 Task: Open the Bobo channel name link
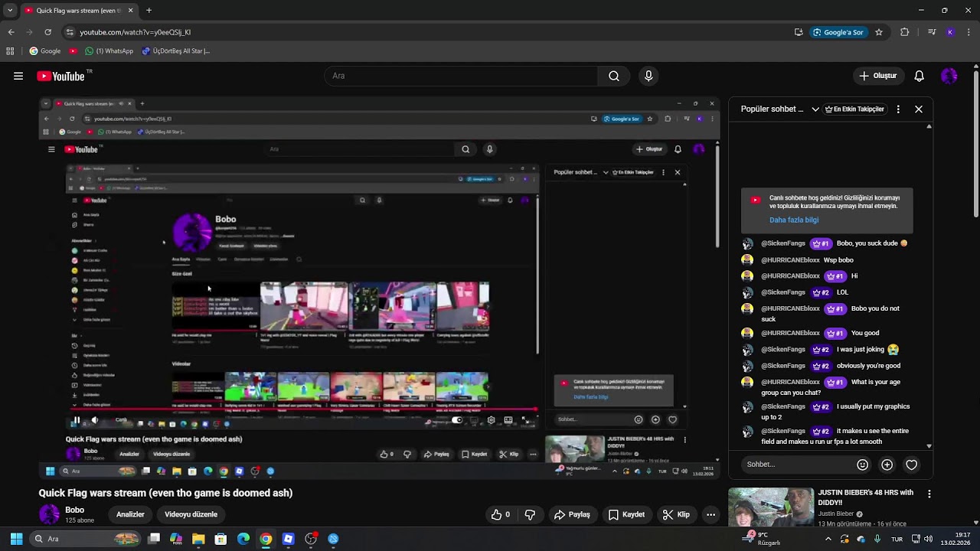pyautogui.click(x=74, y=510)
